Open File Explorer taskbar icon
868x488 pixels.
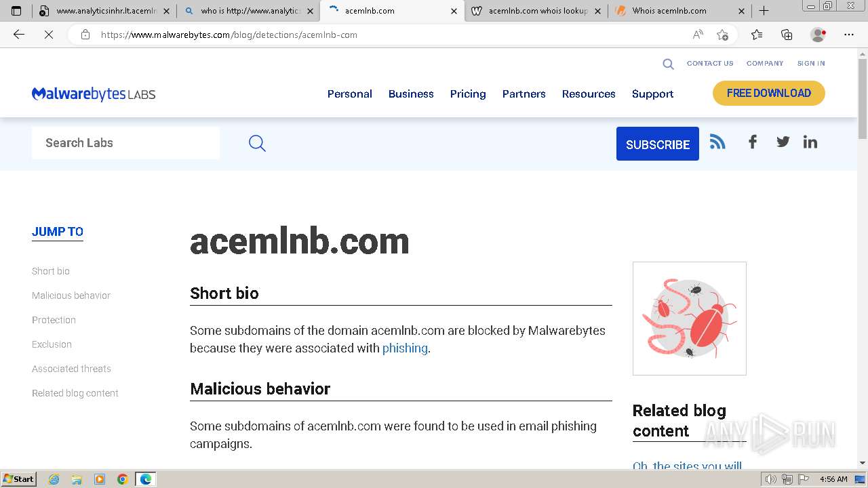pyautogui.click(x=77, y=479)
